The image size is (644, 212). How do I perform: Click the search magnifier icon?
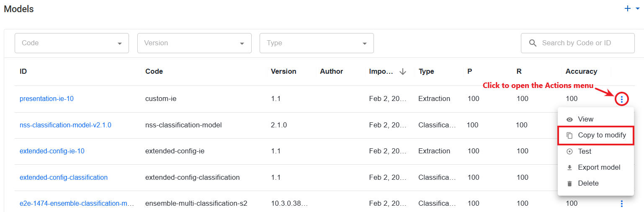pyautogui.click(x=533, y=43)
